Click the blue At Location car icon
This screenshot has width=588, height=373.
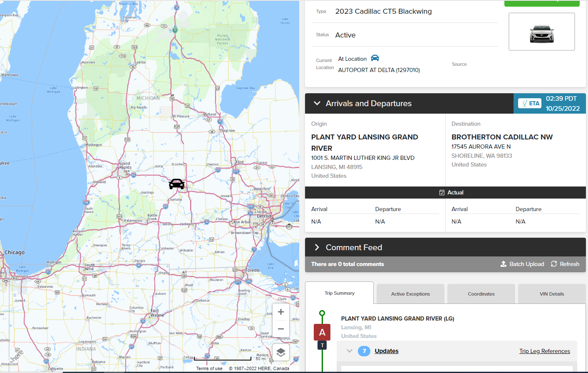(x=375, y=58)
